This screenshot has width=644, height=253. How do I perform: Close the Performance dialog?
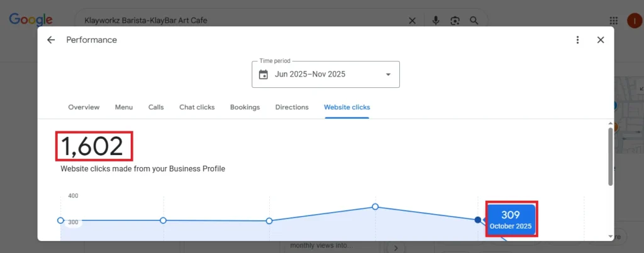[x=601, y=40]
